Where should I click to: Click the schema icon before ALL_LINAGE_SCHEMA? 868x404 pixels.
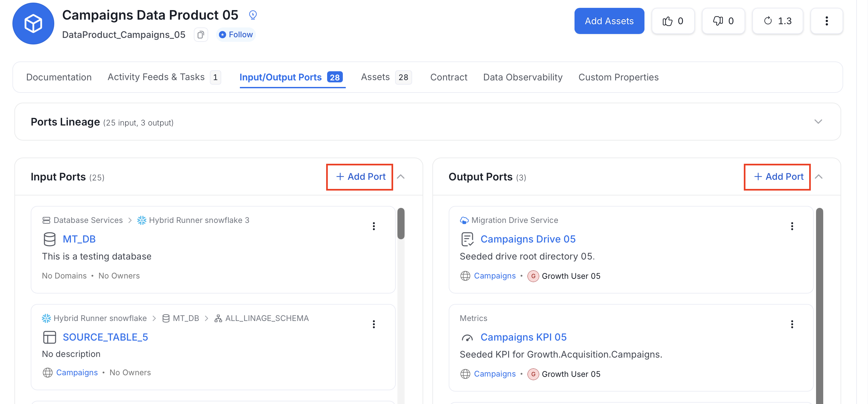[218, 318]
